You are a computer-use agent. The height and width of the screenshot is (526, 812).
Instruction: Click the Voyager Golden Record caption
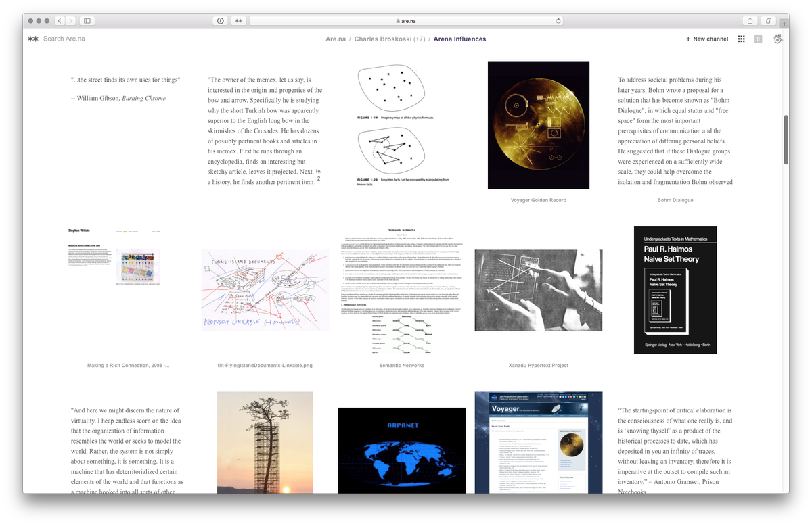pos(539,200)
